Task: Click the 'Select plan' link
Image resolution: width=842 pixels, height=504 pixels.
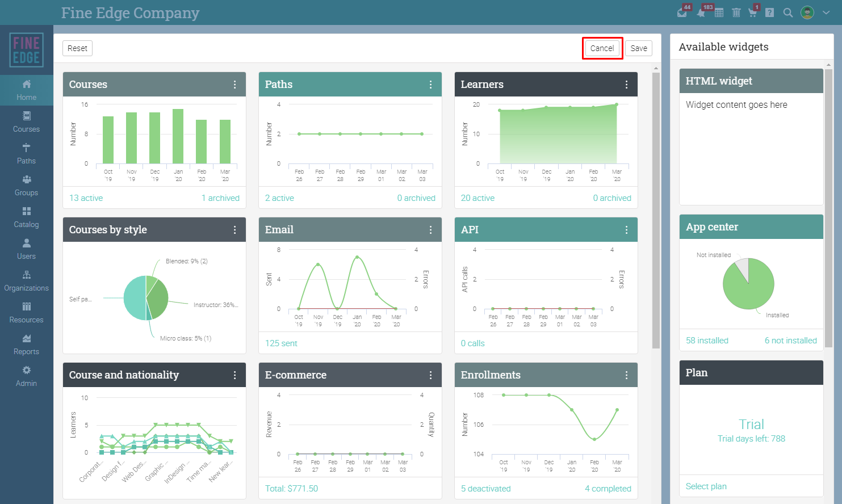Action: 706,486
